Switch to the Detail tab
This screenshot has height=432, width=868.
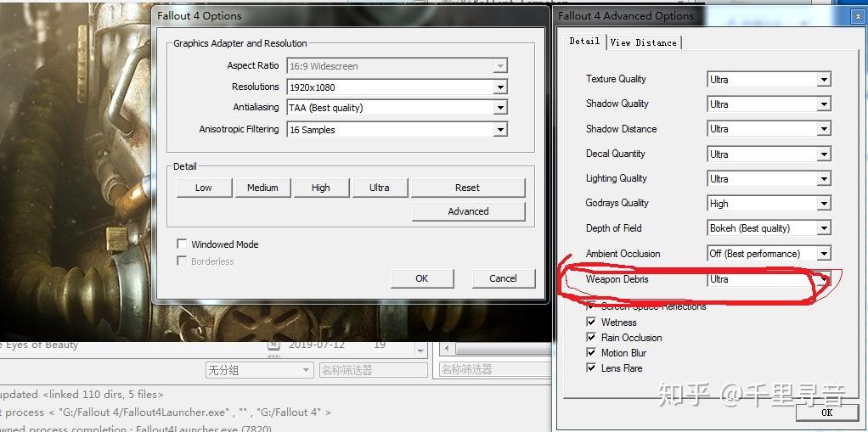click(x=584, y=41)
